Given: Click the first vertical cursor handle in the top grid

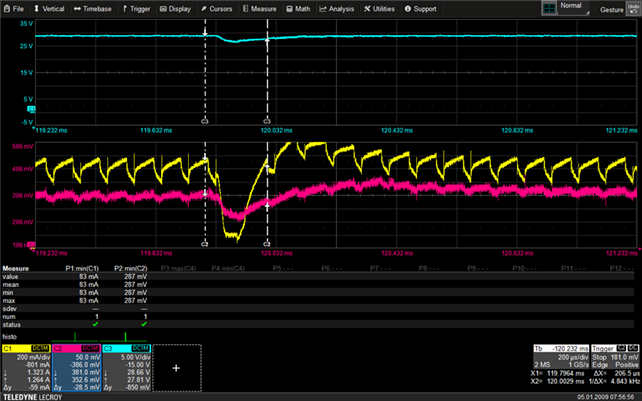Looking at the screenshot, I should [205, 34].
